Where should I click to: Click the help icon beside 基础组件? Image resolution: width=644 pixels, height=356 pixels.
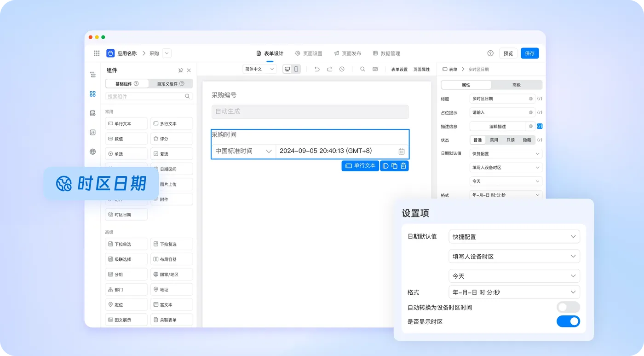(136, 84)
